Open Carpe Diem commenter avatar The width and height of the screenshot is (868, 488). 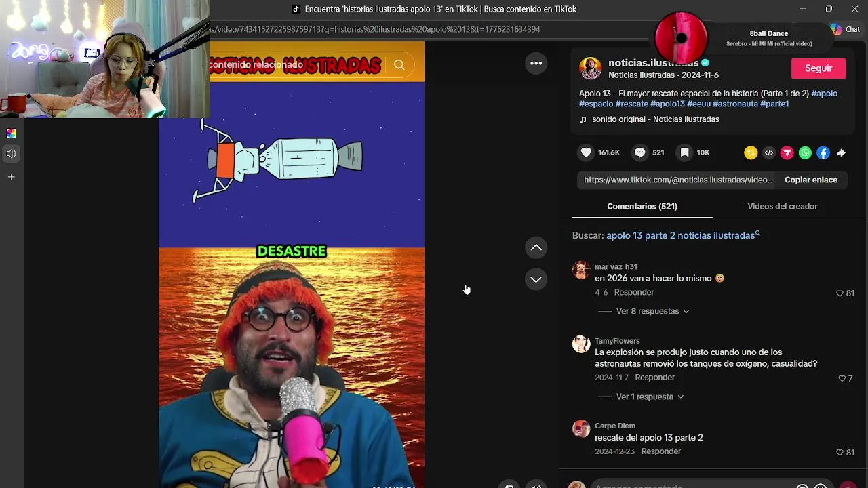581,428
